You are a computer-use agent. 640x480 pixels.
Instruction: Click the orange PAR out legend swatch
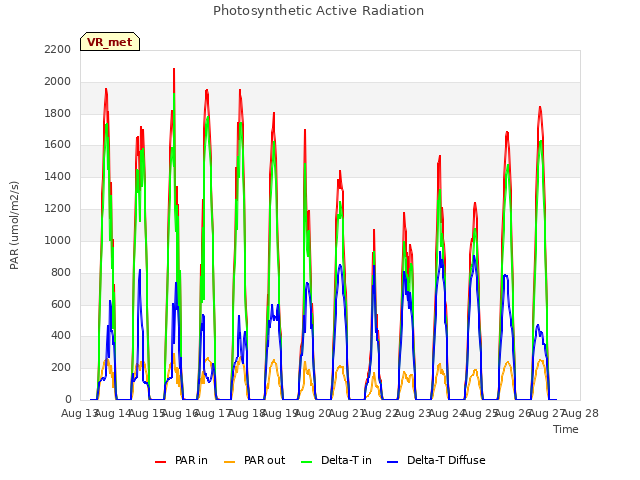click(230, 462)
